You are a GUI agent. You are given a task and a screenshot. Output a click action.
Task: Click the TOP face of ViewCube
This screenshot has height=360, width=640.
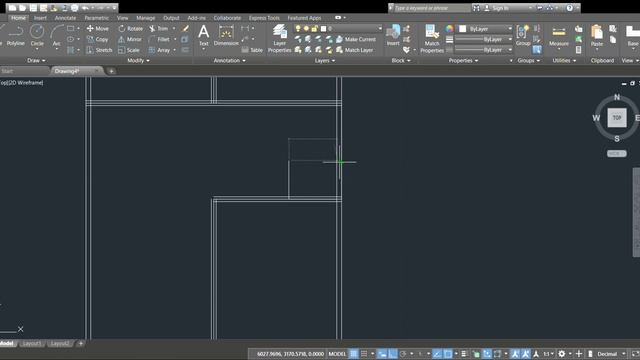tap(616, 118)
